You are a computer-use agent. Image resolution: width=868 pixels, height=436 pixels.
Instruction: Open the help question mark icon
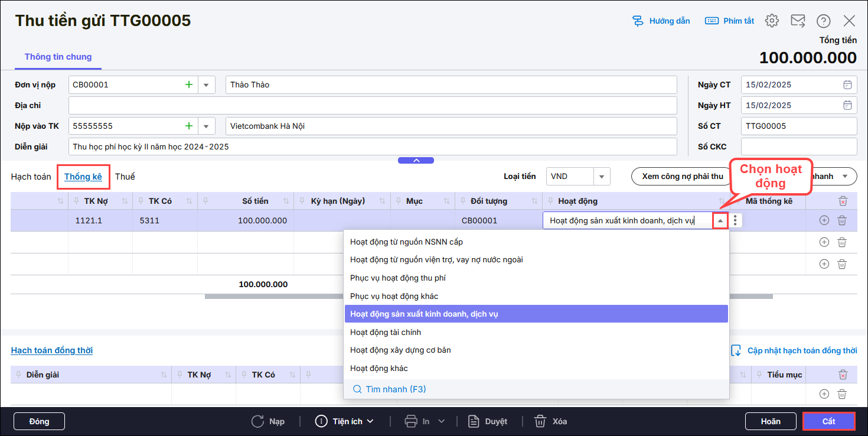[x=823, y=21]
